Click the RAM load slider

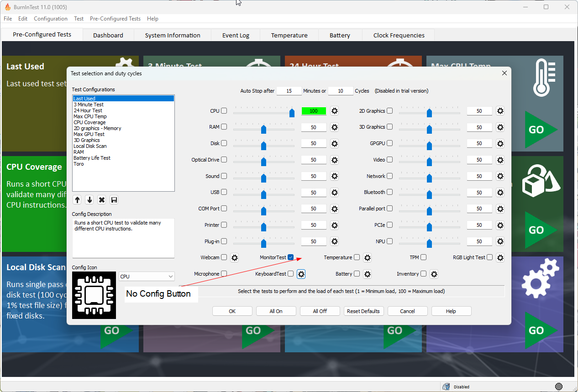264,129
